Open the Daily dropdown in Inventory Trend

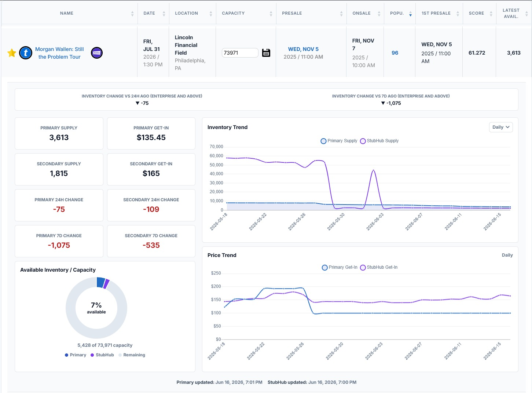(501, 127)
